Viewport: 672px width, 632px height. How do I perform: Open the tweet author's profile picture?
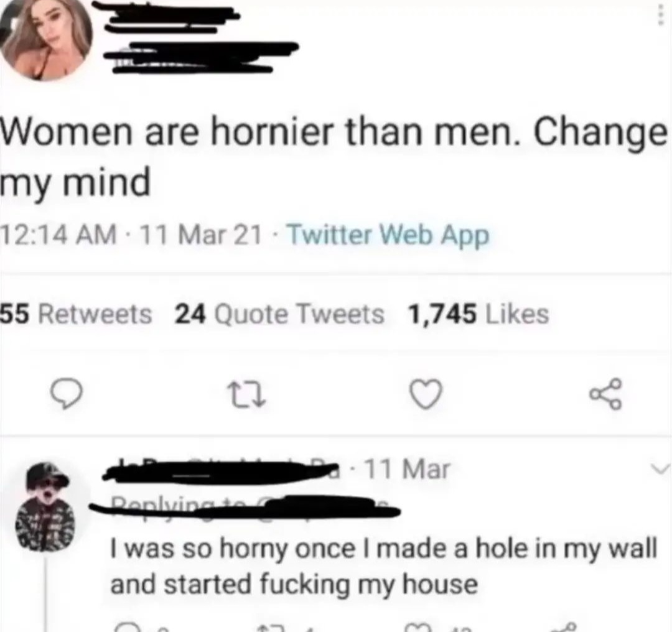point(46,39)
